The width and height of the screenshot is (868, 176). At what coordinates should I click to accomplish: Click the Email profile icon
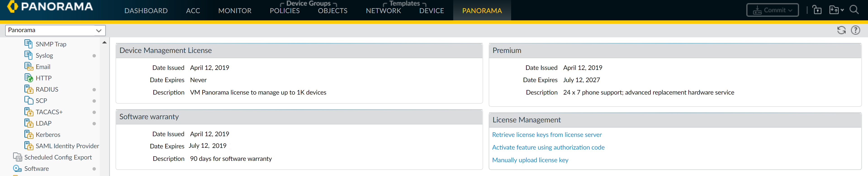pos(28,67)
